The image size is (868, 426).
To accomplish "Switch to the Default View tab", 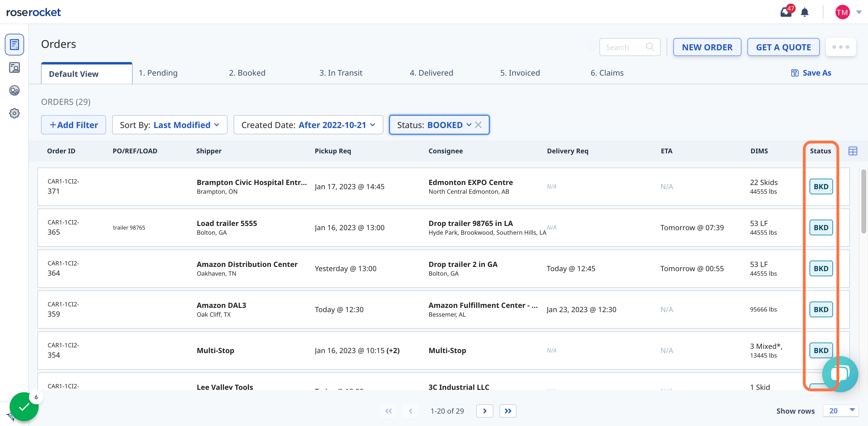I will tap(86, 74).
